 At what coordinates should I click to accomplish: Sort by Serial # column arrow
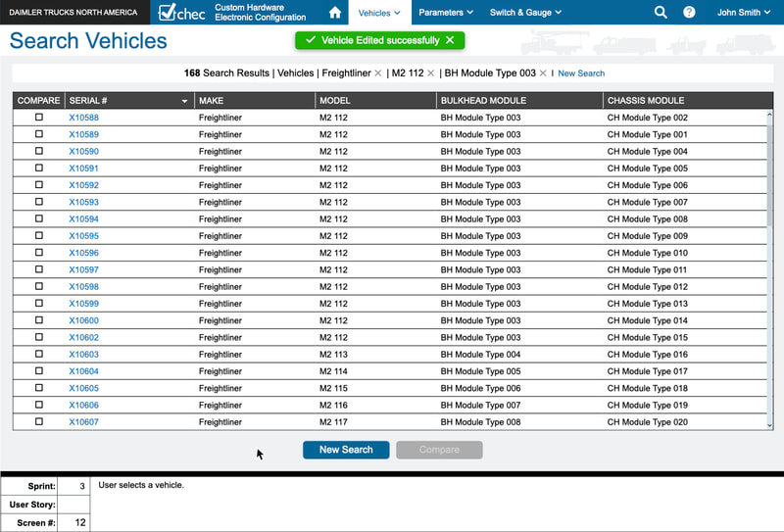coord(184,101)
